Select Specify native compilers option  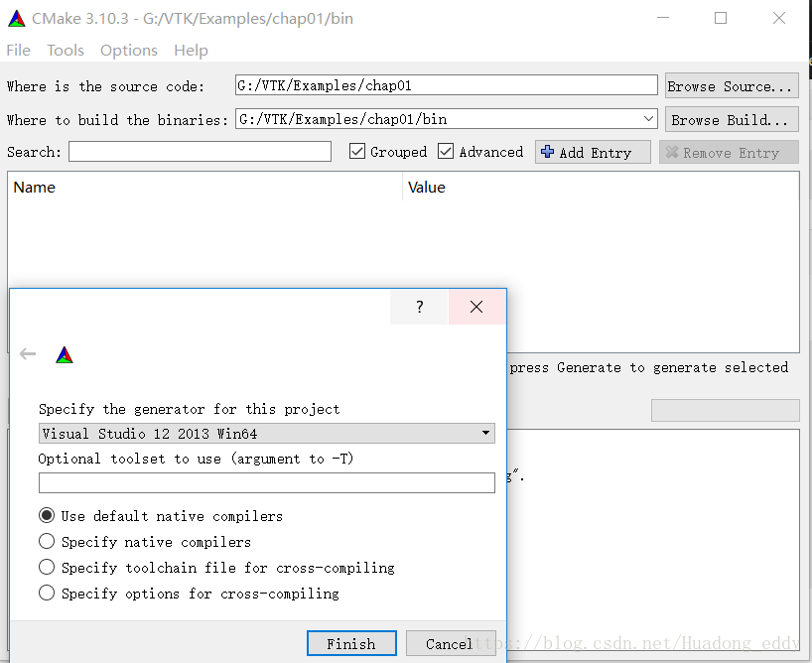pos(47,541)
